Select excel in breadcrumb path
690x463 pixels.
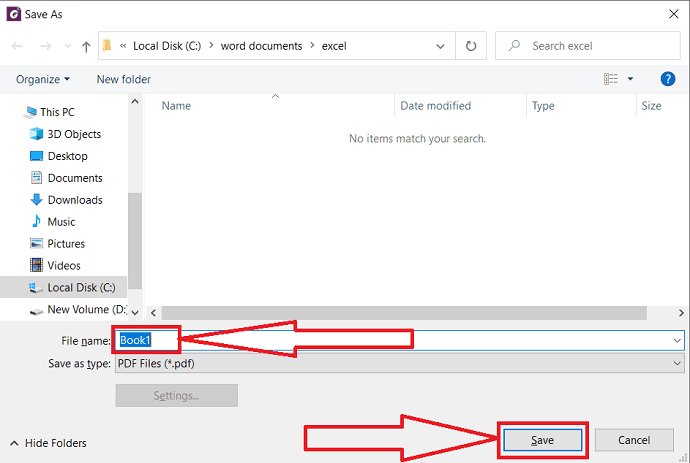pos(334,46)
